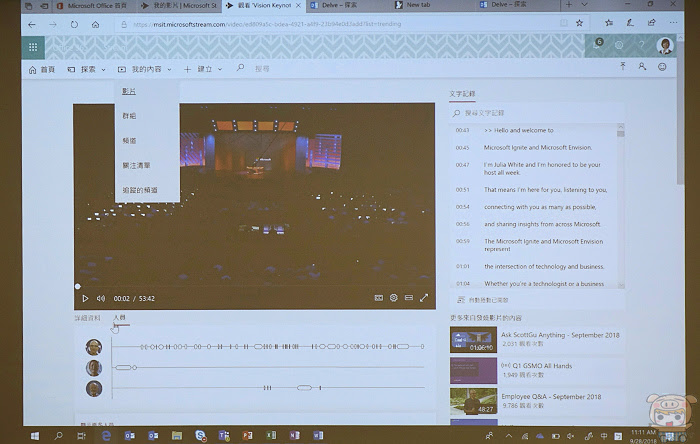This screenshot has height=444, width=700.
Task: Jump to line 'and sharing insights from across Microsoft'
Action: (542, 224)
